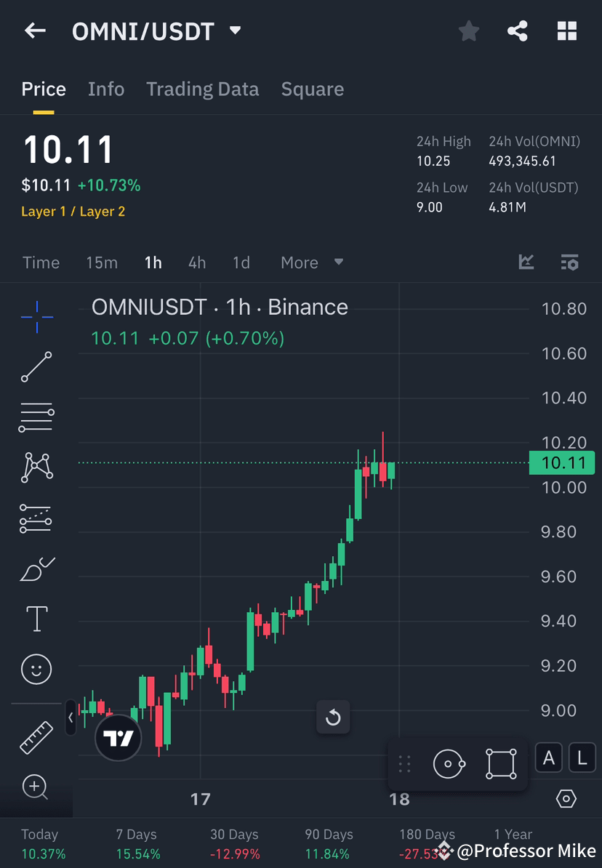The width and height of the screenshot is (602, 868).
Task: Select the trend line drawing tool
Action: [36, 366]
